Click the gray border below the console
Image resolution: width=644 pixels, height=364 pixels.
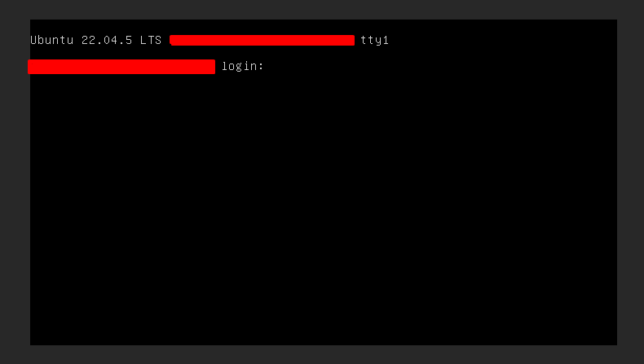coord(322,354)
